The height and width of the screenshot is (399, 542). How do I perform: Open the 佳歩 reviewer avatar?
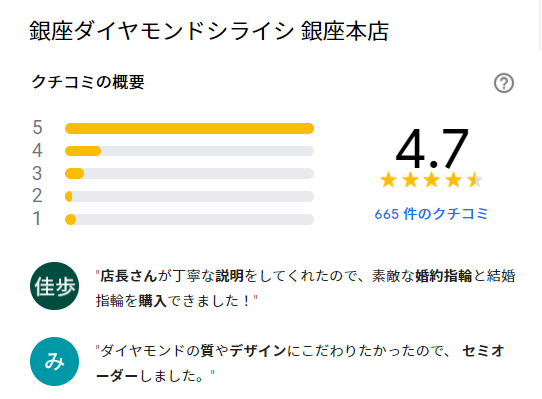[54, 286]
